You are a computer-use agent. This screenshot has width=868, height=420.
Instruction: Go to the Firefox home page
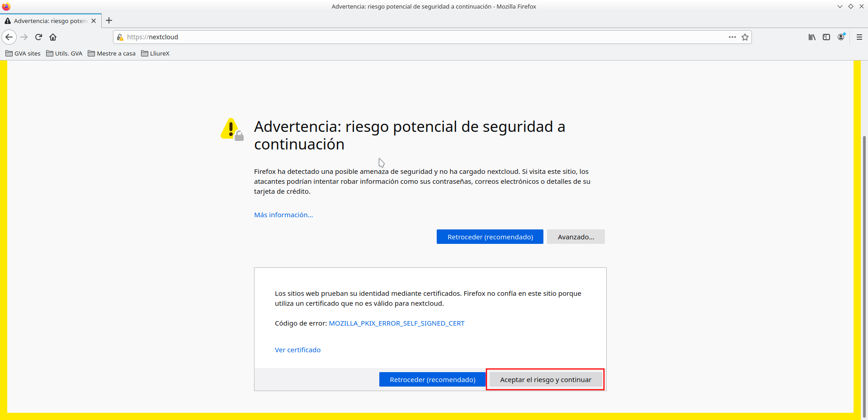click(53, 37)
